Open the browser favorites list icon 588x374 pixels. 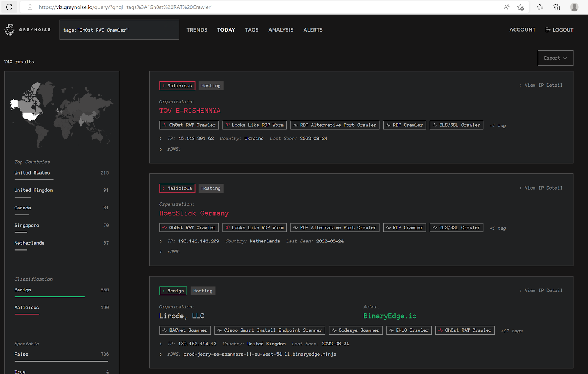[540, 7]
